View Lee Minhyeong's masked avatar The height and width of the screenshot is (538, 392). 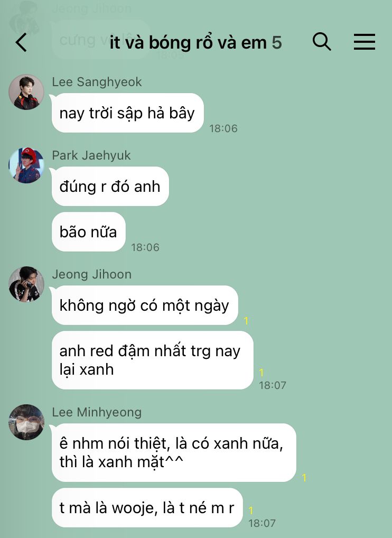[26, 422]
